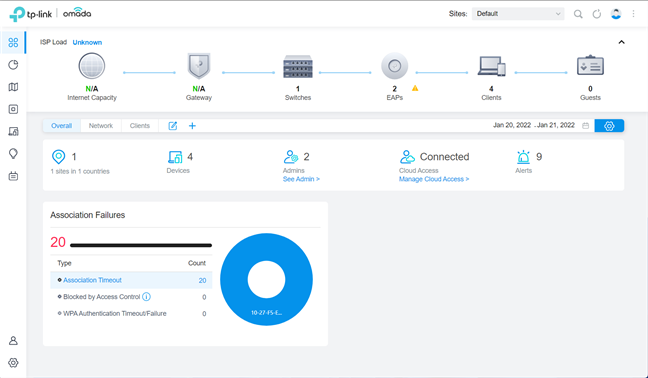
Task: Collapse the topology overview panel
Action: [621, 42]
